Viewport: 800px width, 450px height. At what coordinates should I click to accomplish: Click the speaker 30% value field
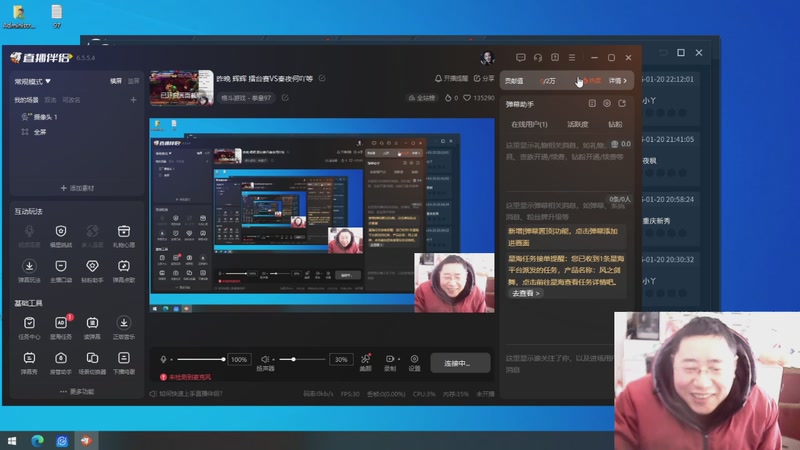click(341, 359)
